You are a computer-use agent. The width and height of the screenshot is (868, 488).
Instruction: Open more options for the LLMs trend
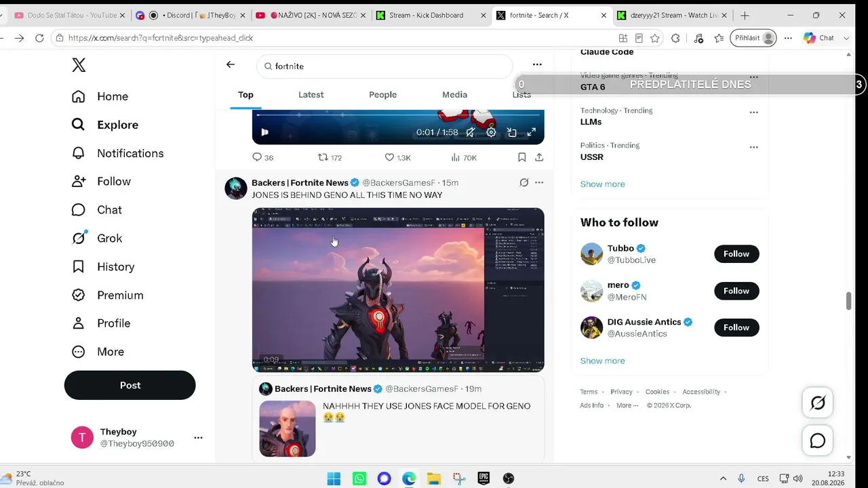pos(753,113)
